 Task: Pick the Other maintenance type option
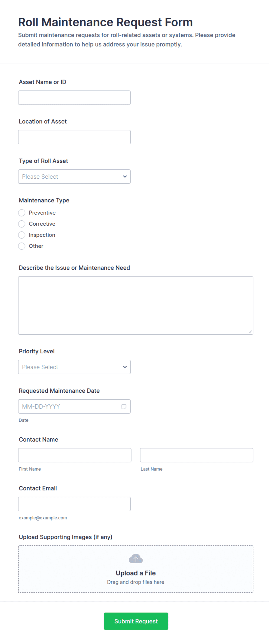tap(22, 246)
